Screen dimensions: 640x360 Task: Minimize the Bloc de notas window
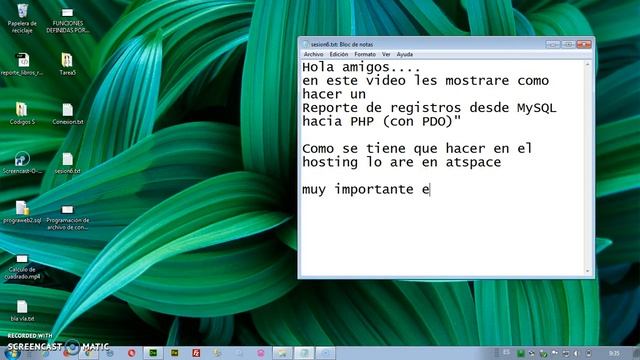(x=553, y=44)
